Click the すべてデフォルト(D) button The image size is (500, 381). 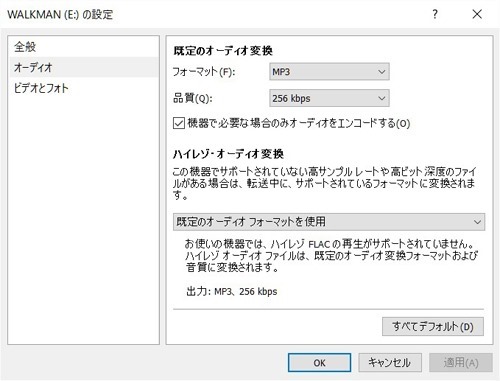tap(433, 326)
